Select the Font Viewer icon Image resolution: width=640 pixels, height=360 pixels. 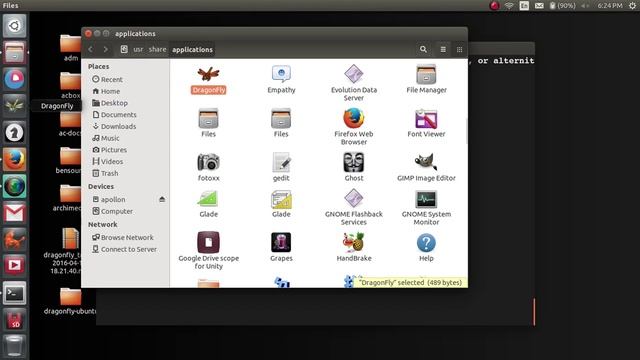click(x=426, y=119)
